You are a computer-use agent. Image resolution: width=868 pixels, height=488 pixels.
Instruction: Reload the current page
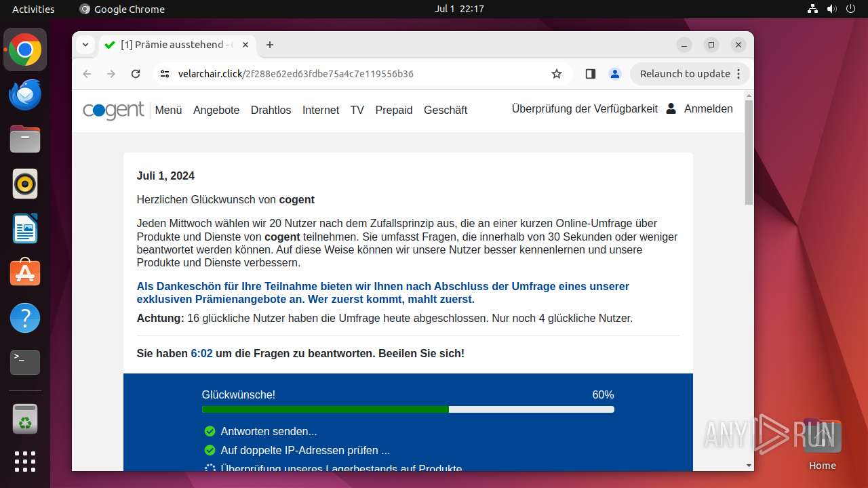(x=136, y=74)
